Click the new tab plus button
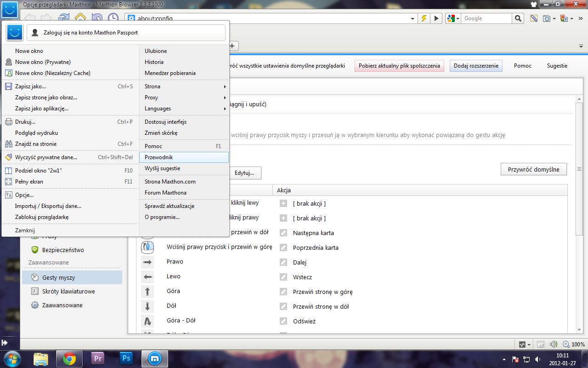 tap(232, 46)
